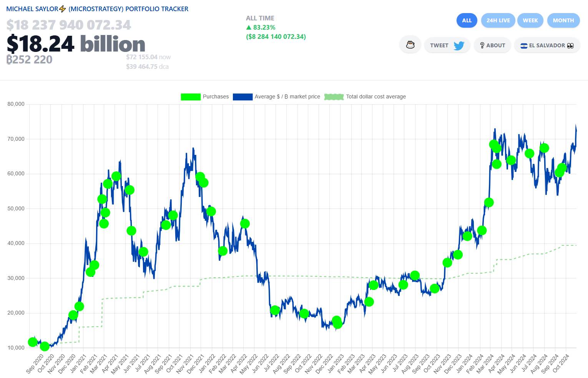Click the ALL TIME label
This screenshot has height=378, width=588.
pos(260,18)
